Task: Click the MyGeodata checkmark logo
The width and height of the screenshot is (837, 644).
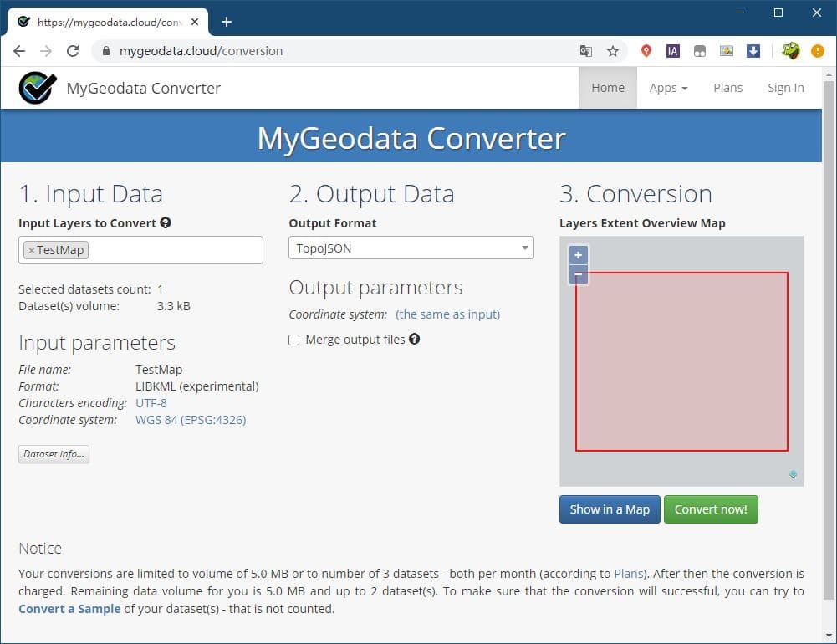Action: [38, 88]
